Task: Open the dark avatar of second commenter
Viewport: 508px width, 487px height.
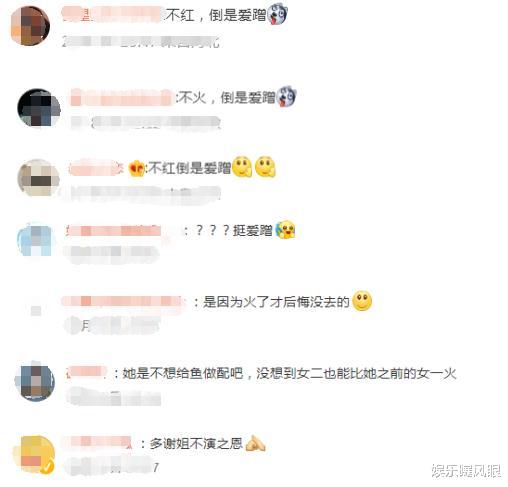Action: click(x=39, y=107)
